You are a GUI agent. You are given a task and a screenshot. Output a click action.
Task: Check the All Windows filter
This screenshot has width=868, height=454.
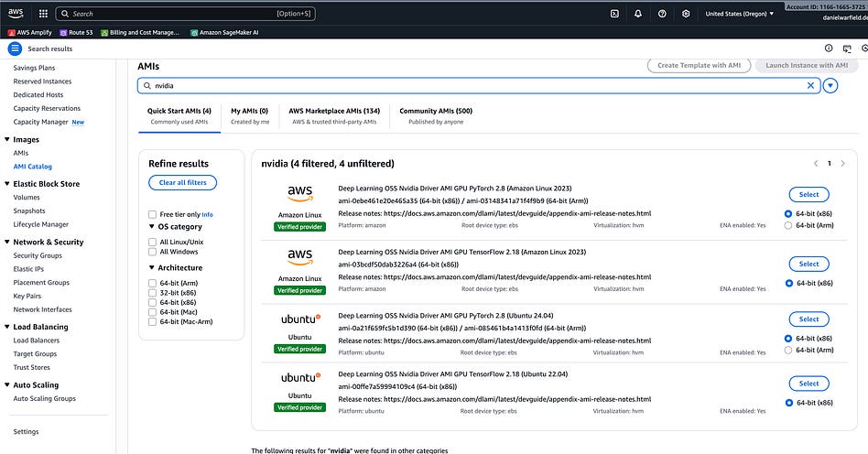point(152,252)
